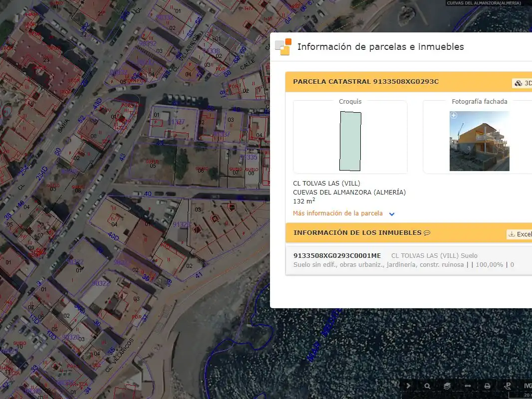Click the 'CUEVAS DEL ALMANZORA(ALMERIA)' map label at top
The image size is (532, 399).
tap(484, 3)
